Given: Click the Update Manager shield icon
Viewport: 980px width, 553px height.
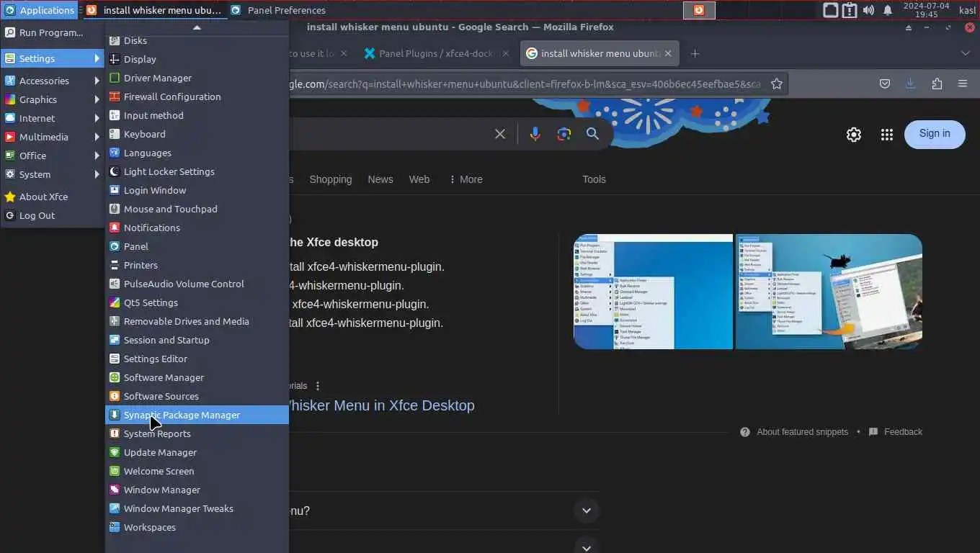Looking at the screenshot, I should tap(114, 452).
